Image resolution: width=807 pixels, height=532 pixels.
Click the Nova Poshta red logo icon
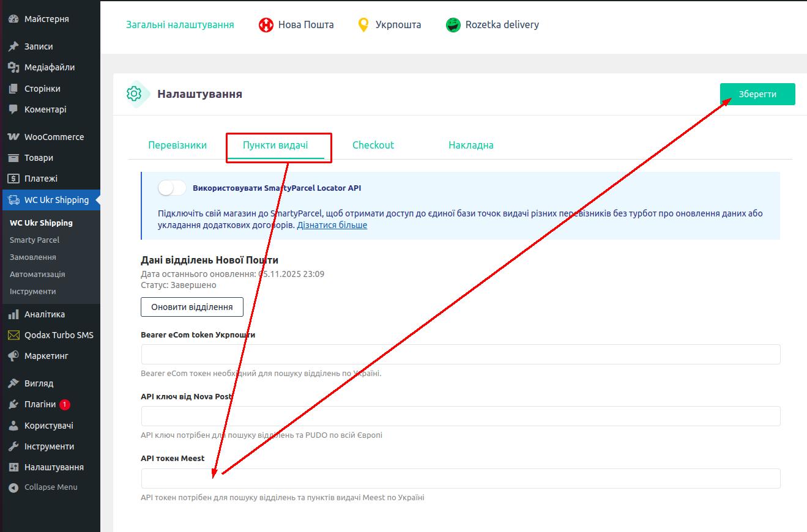point(266,25)
